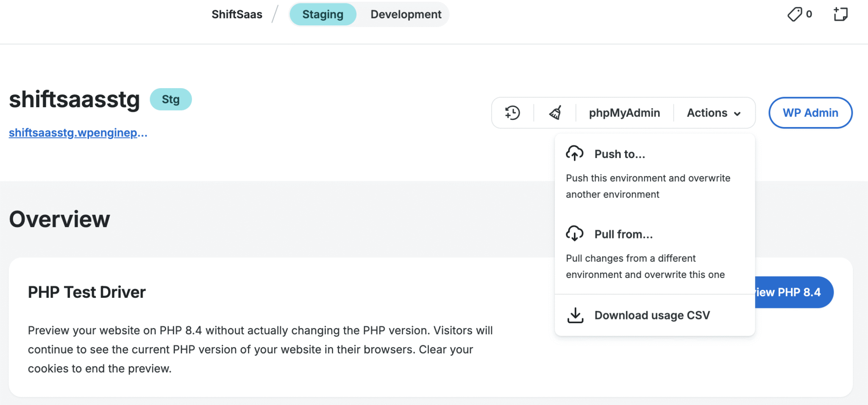This screenshot has width=868, height=405.
Task: Open the shiftsaasstg.wpenginep... site link
Action: point(78,133)
